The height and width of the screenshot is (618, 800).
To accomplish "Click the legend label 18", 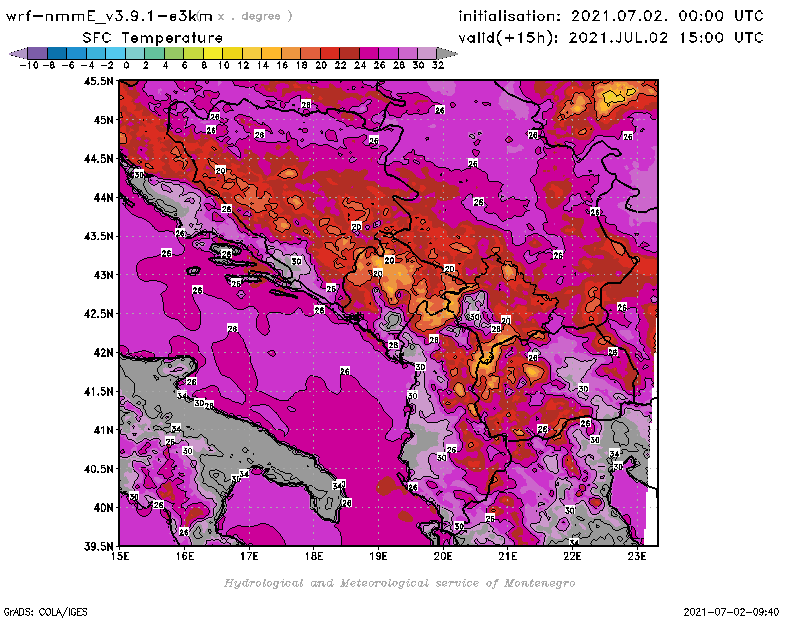I will click(302, 65).
